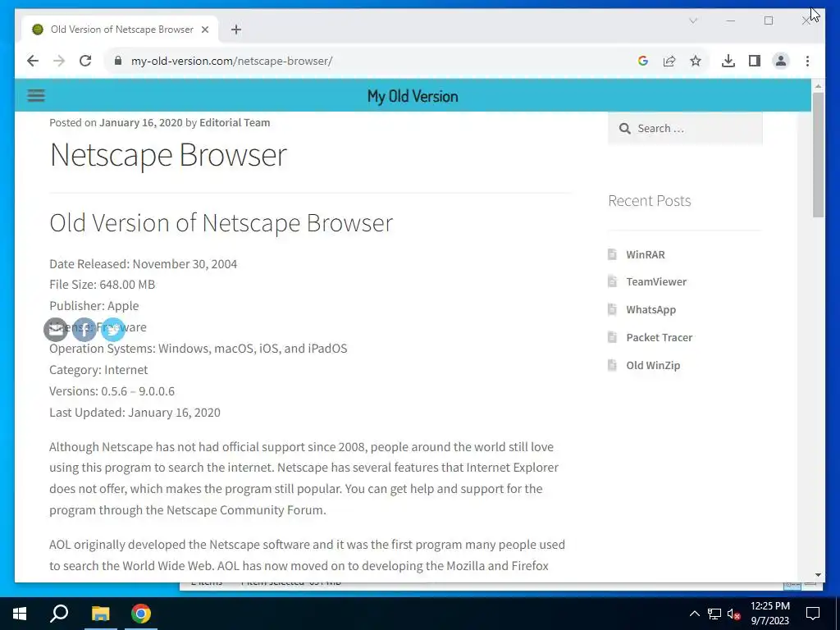Open Chrome downloads
840x630 pixels.
728,61
